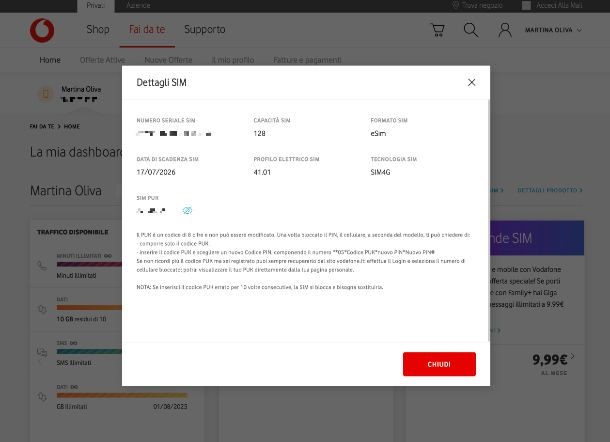Click the SIM avatar icon beside Martina Oliva

click(46, 94)
